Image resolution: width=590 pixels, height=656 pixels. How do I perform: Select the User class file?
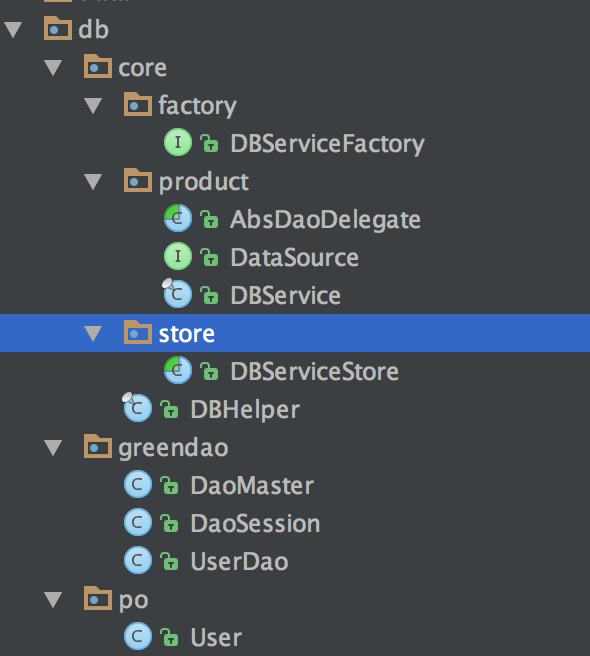tap(216, 638)
